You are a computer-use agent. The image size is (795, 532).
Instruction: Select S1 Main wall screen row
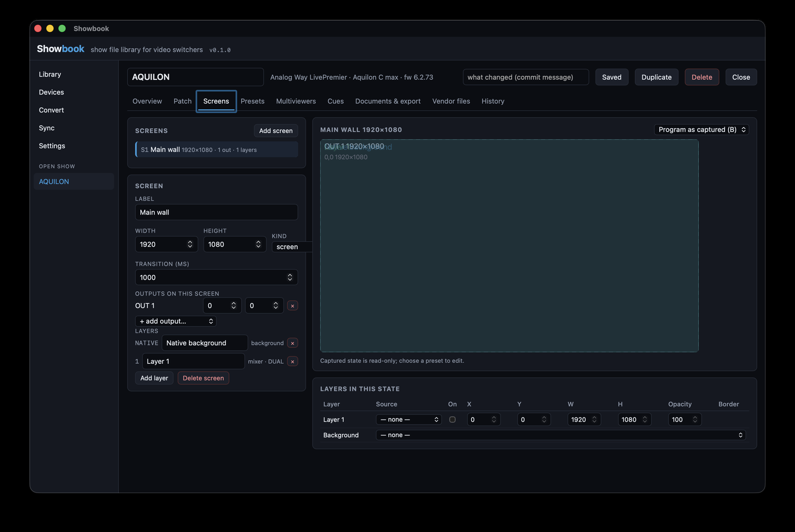(217, 149)
